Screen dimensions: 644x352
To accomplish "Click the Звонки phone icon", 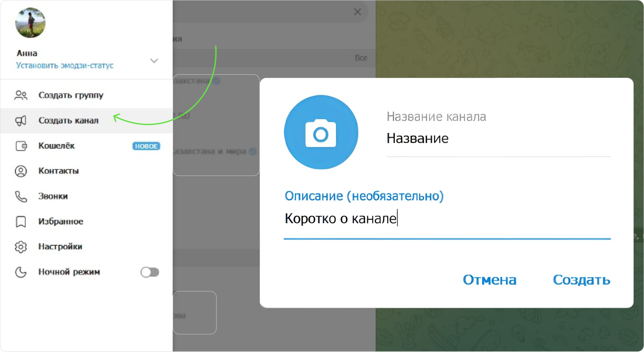I will (21, 196).
